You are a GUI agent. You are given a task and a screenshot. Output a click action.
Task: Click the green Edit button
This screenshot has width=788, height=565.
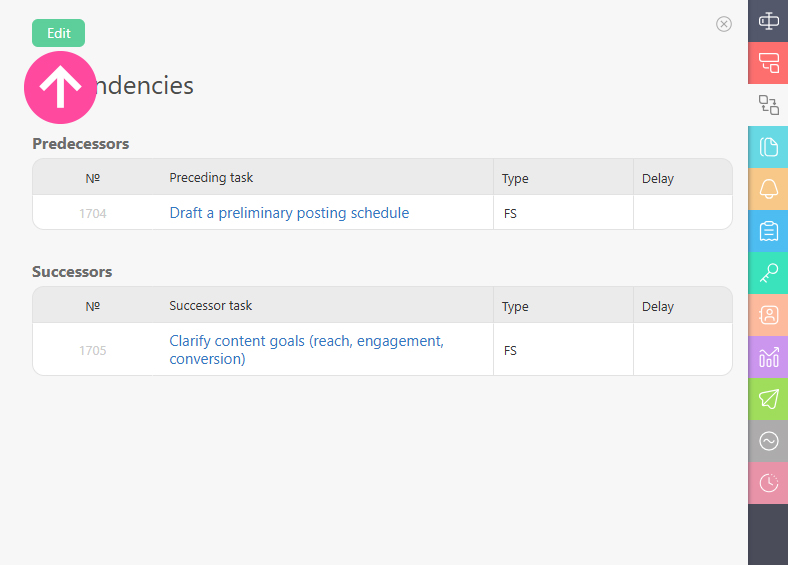[58, 33]
